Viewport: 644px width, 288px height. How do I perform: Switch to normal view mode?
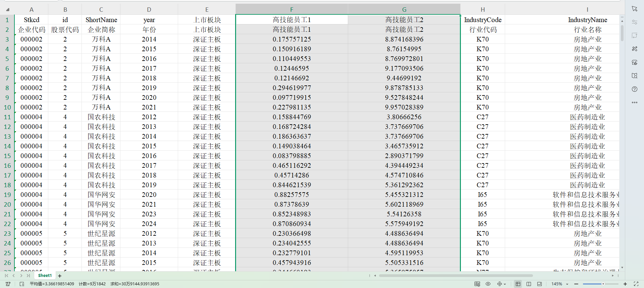[x=518, y=284]
